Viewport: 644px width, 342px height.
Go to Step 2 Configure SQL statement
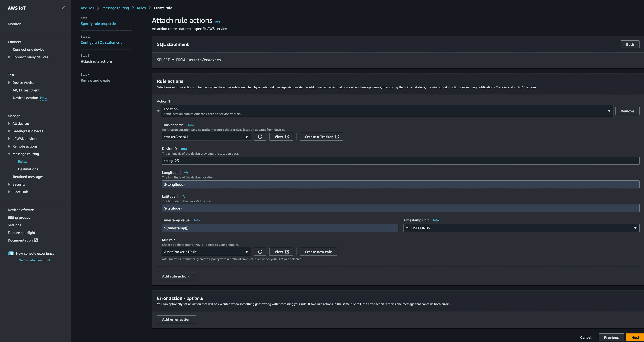click(x=101, y=43)
